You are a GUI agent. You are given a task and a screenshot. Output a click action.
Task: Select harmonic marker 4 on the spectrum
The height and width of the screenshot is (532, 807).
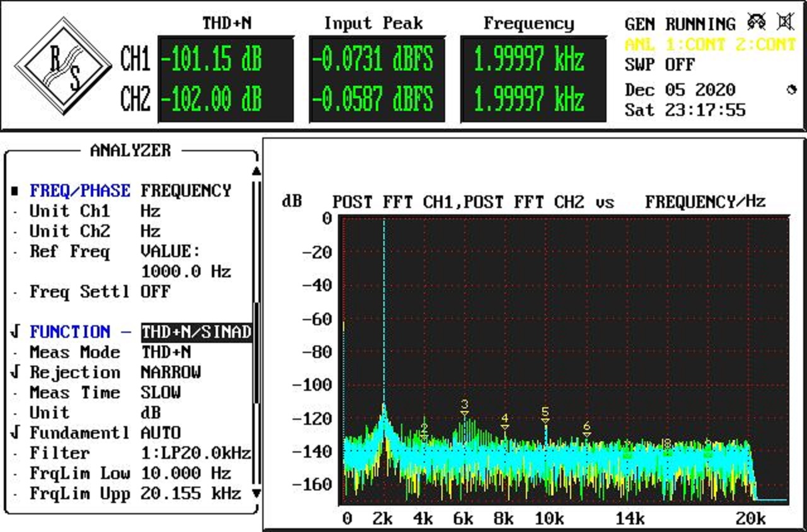(x=505, y=422)
